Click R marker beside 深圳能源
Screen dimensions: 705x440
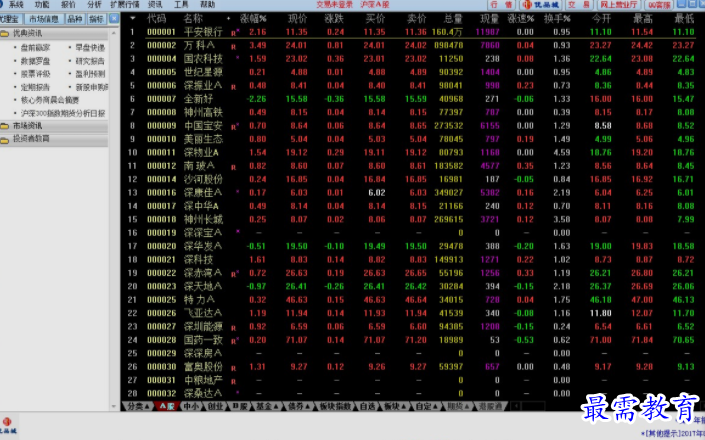233,329
